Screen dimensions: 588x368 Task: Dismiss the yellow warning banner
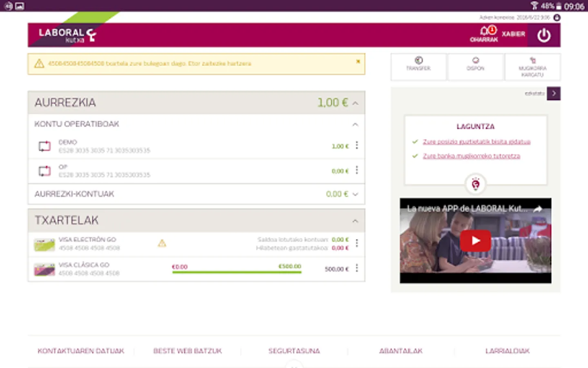(358, 61)
